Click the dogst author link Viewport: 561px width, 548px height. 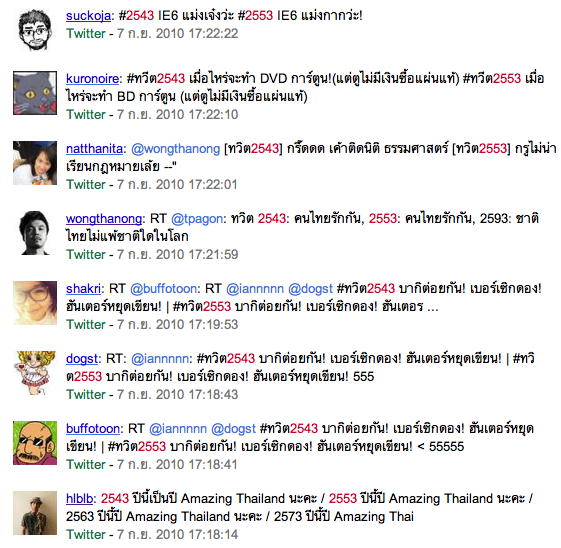pyautogui.click(x=82, y=358)
